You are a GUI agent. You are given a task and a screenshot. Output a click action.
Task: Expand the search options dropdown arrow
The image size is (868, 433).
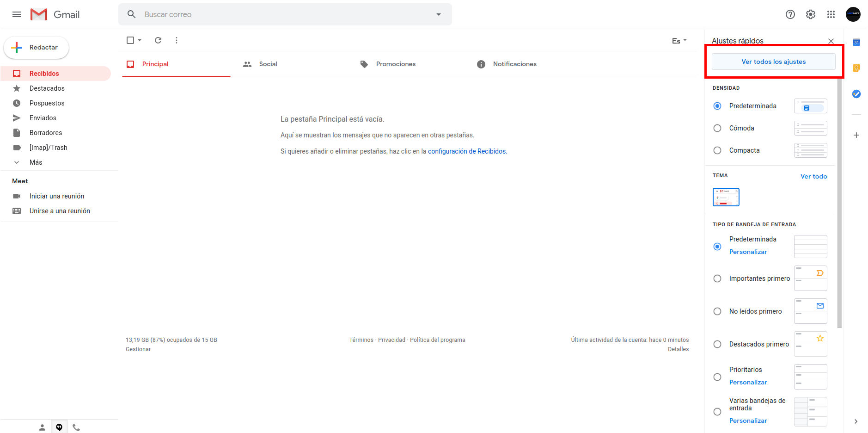pos(438,14)
